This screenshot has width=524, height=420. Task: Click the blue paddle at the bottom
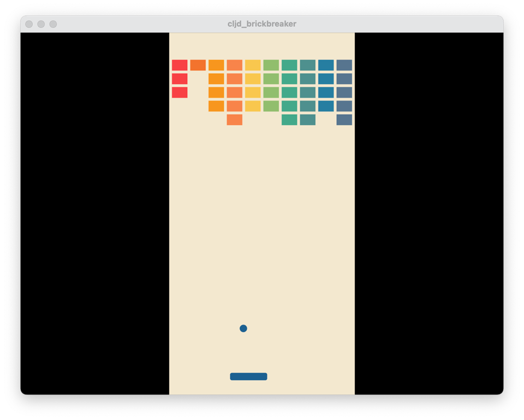[248, 376]
